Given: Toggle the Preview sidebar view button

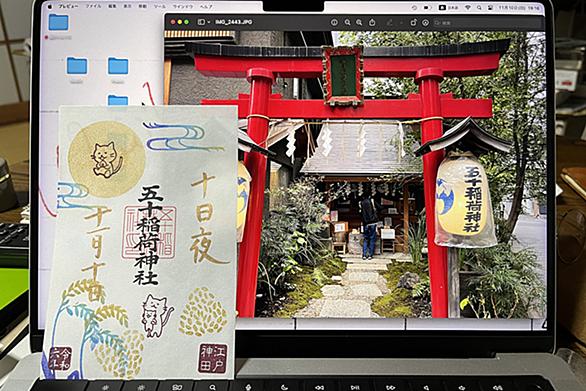Looking at the screenshot, I should 201,22.
